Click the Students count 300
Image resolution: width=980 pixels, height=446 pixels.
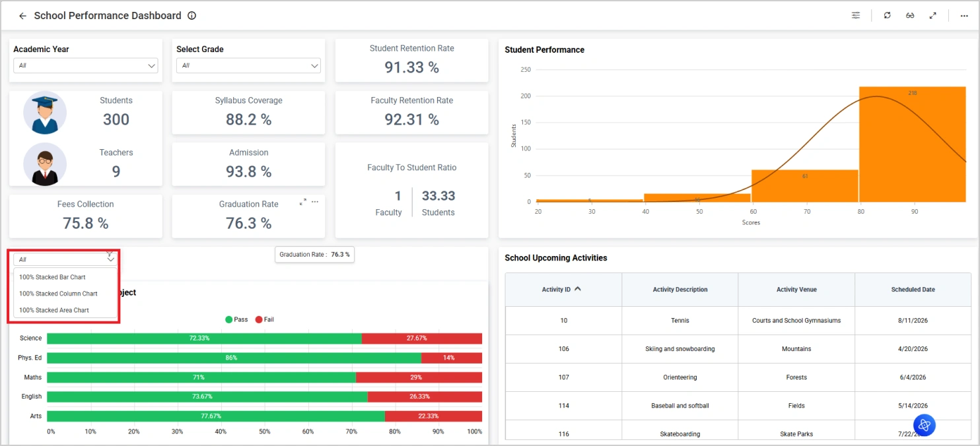(x=116, y=119)
